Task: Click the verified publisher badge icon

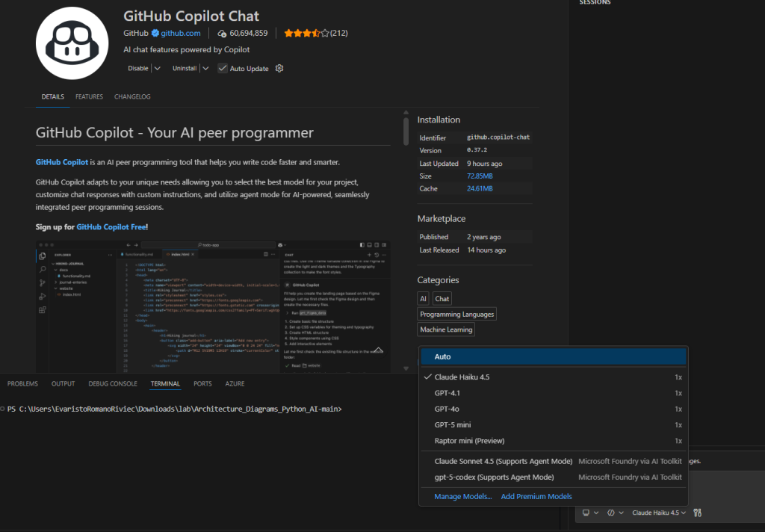Action: click(155, 34)
